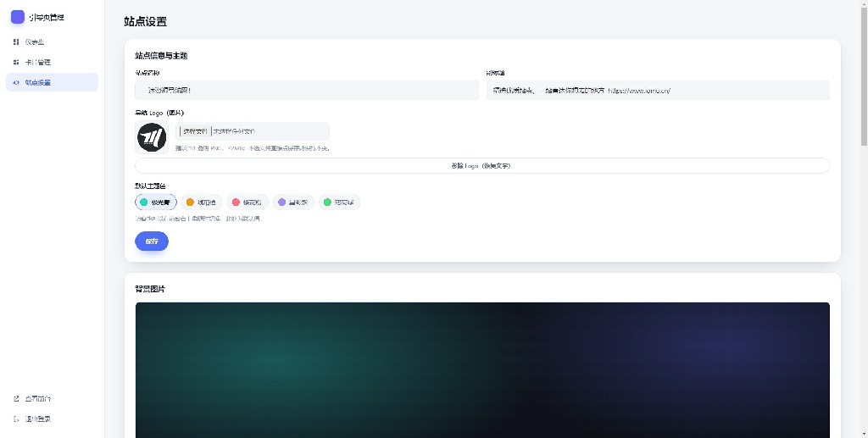Click the round black logo preview thumbnail

(152, 137)
